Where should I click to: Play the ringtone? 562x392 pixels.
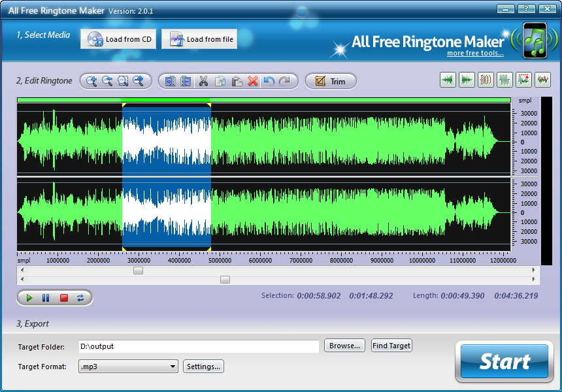click(x=29, y=298)
